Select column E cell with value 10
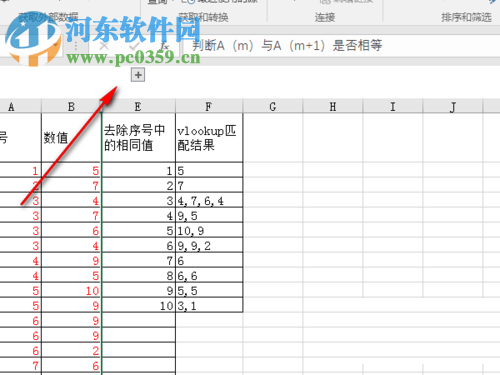The width and height of the screenshot is (500, 375). (138, 305)
